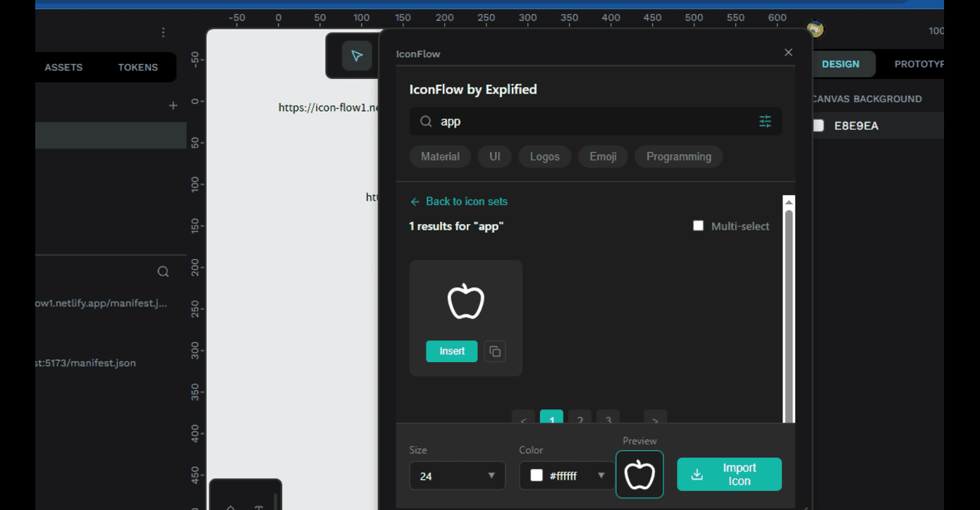This screenshot has height=510, width=980.
Task: Click the apple icon preview box
Action: point(639,474)
